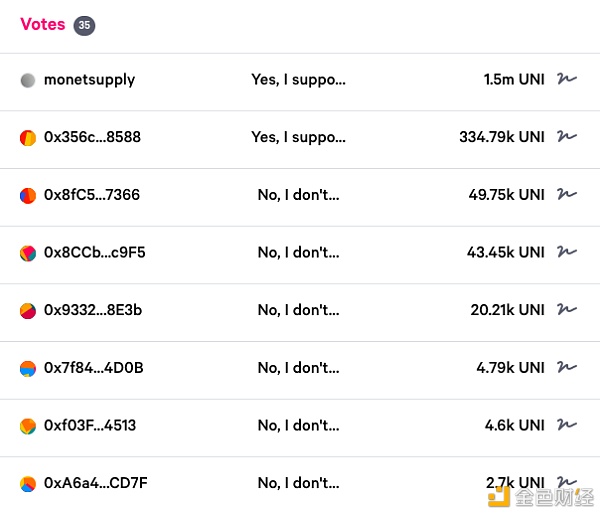The height and width of the screenshot is (513, 600).
Task: Click the 35 votes count badge
Action: tap(84, 26)
